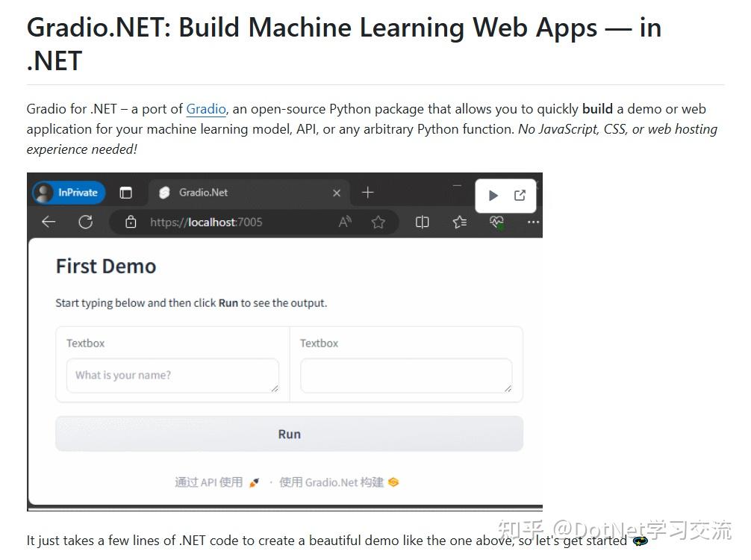The height and width of the screenshot is (560, 751).
Task: Click the back navigation arrow
Action: tap(48, 222)
